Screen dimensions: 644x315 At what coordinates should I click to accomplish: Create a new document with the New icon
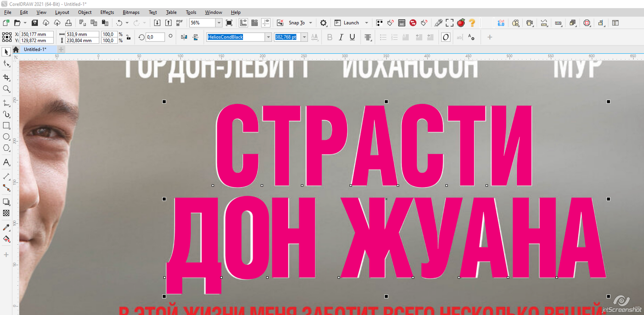(x=6, y=23)
